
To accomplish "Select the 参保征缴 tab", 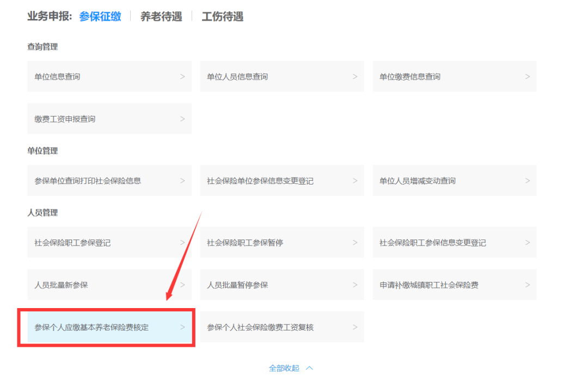I will coord(100,16).
